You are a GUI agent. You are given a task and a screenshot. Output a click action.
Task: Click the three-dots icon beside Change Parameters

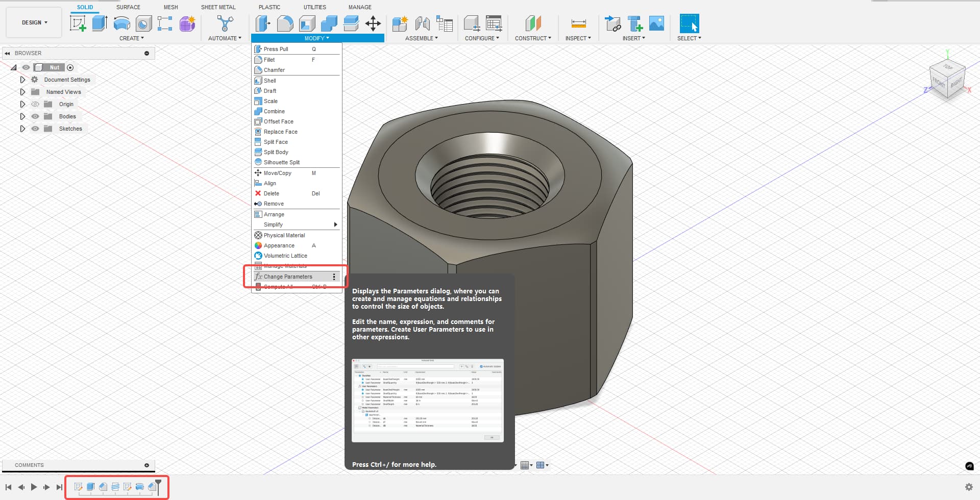click(x=334, y=277)
